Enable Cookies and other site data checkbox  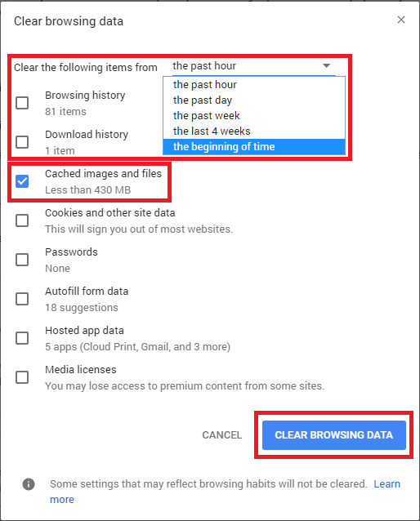point(22,220)
